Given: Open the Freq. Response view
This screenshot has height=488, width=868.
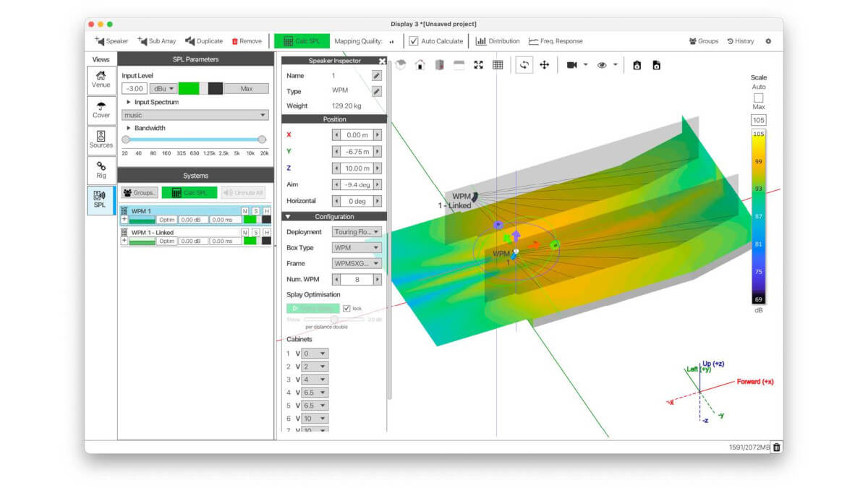Looking at the screenshot, I should pos(556,41).
